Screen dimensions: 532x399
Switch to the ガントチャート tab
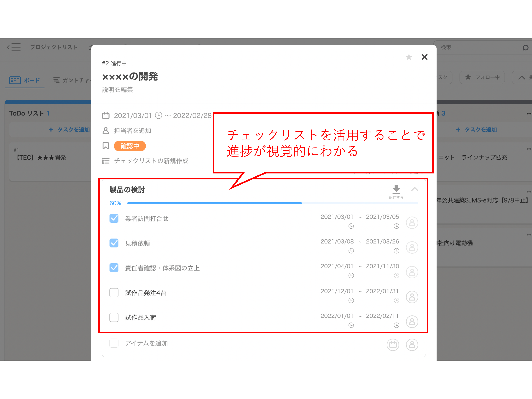click(72, 80)
